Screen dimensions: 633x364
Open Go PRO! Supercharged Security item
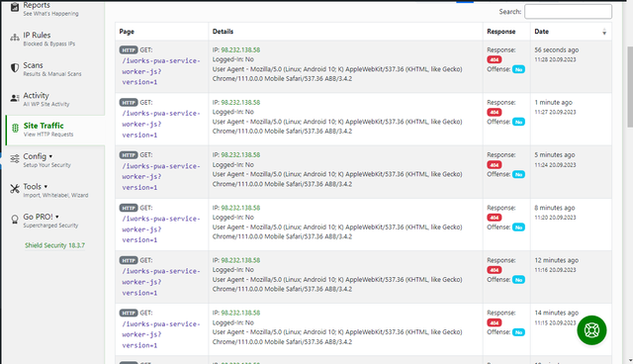(55, 221)
